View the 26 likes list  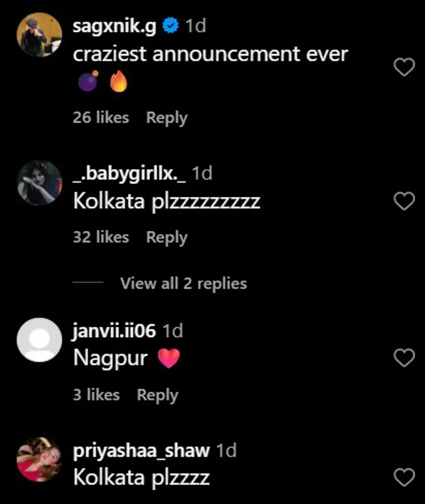[x=101, y=118]
